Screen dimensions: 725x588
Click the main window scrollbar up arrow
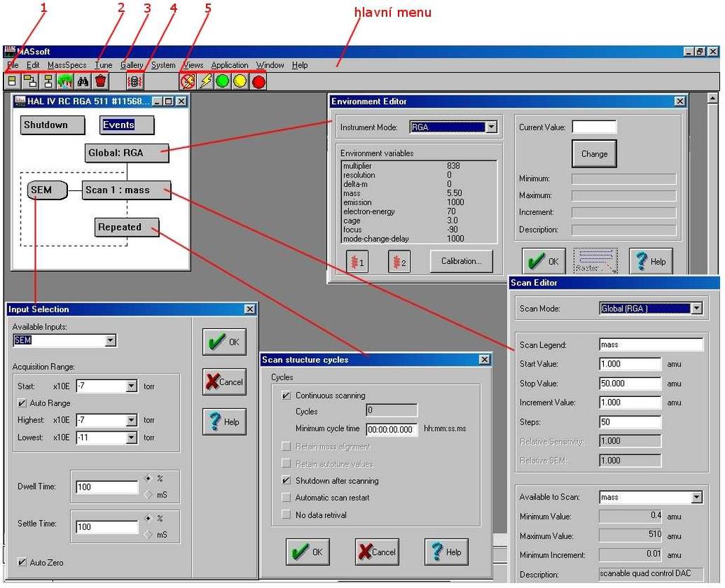point(712,98)
